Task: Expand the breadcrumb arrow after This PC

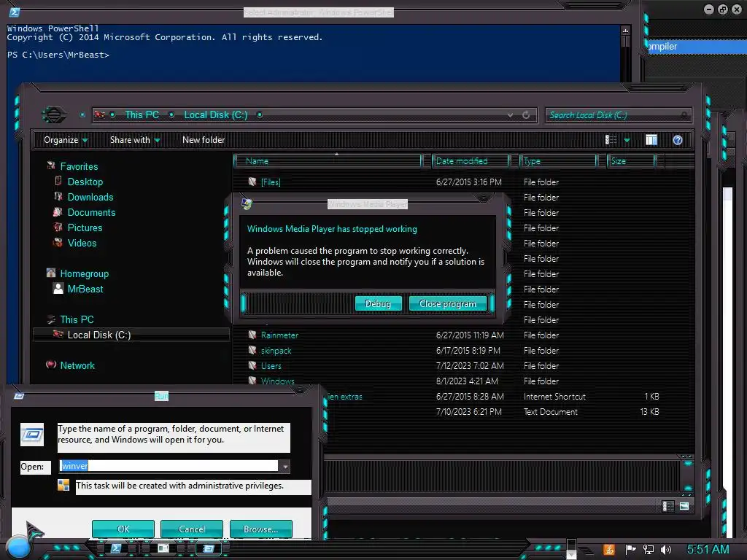Action: click(x=171, y=114)
